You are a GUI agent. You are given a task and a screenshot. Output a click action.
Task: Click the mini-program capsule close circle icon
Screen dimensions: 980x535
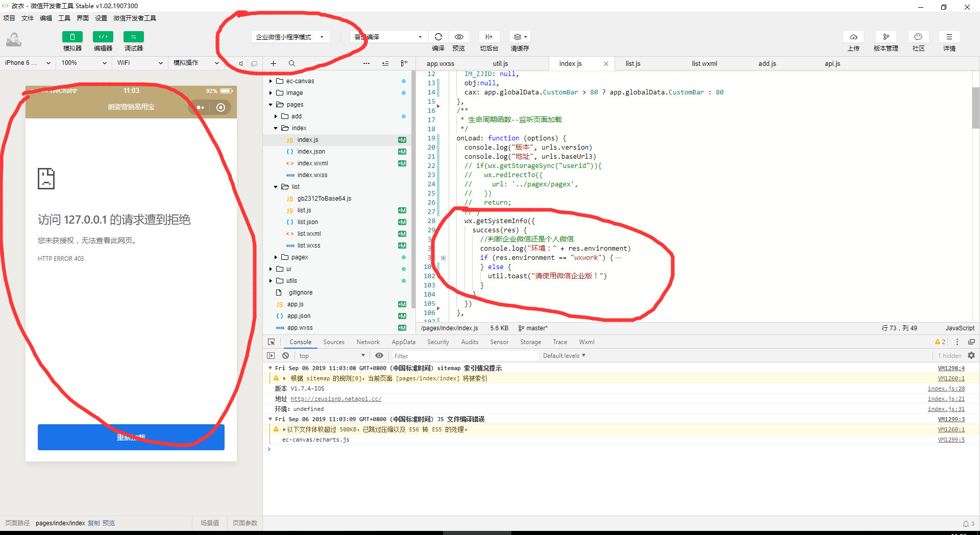[x=221, y=107]
